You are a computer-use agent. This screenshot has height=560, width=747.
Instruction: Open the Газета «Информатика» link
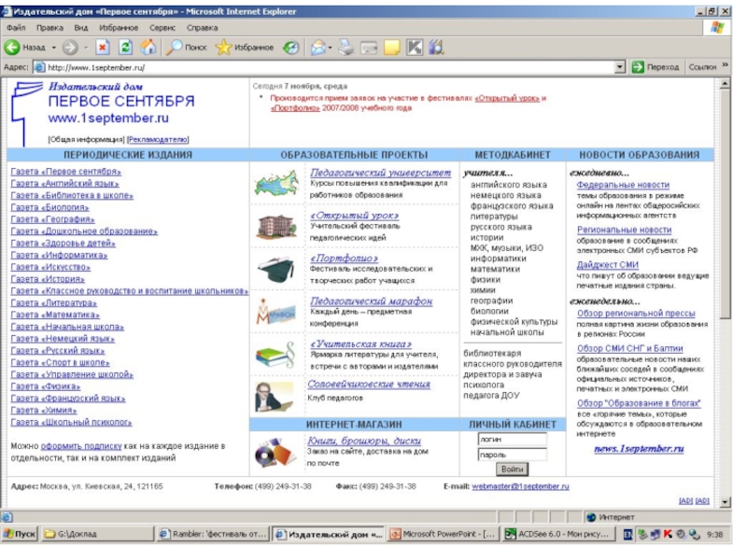point(59,256)
